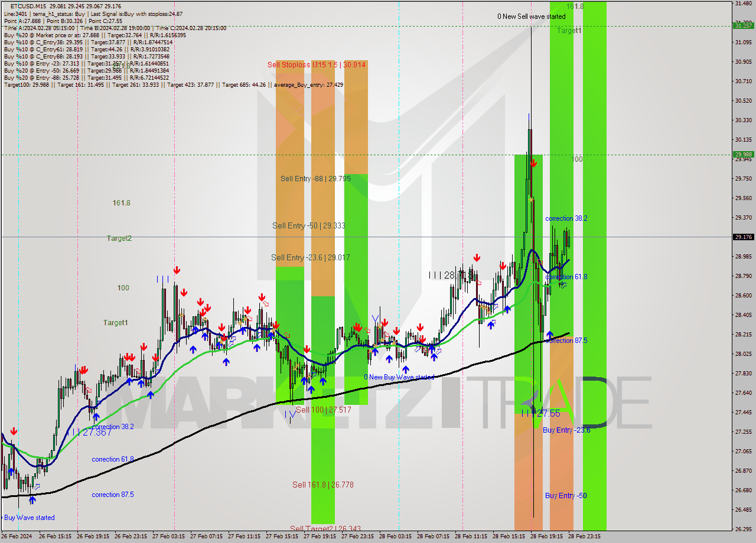
Task: Click the 30.330 value on the price axis
Action: click(742, 120)
